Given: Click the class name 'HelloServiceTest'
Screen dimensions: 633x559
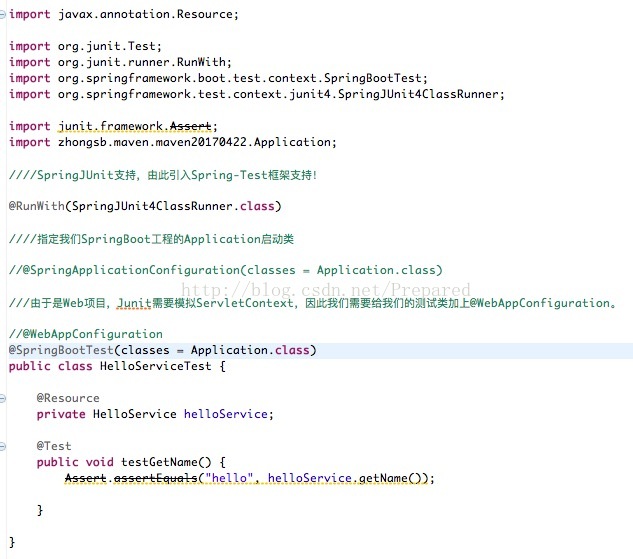Looking at the screenshot, I should pyautogui.click(x=155, y=366).
